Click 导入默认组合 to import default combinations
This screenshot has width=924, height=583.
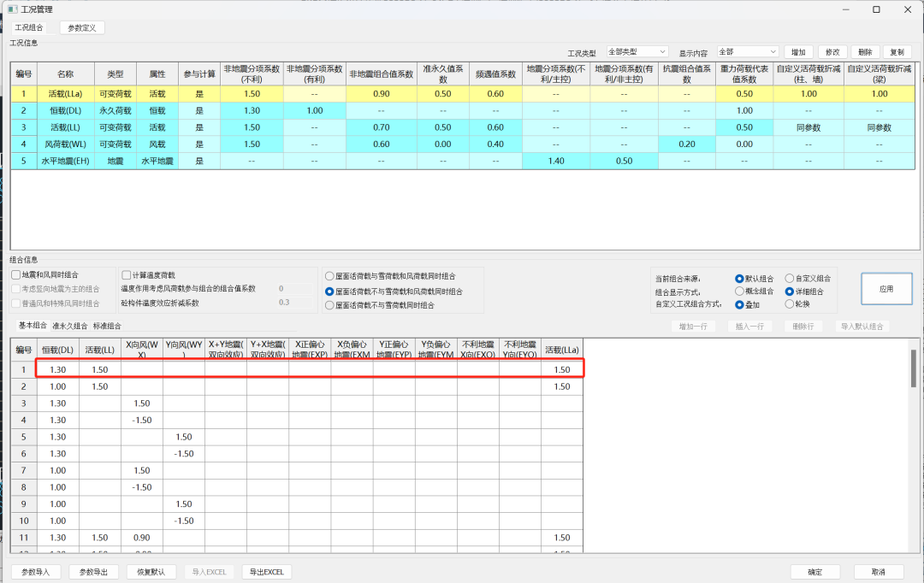[862, 325]
